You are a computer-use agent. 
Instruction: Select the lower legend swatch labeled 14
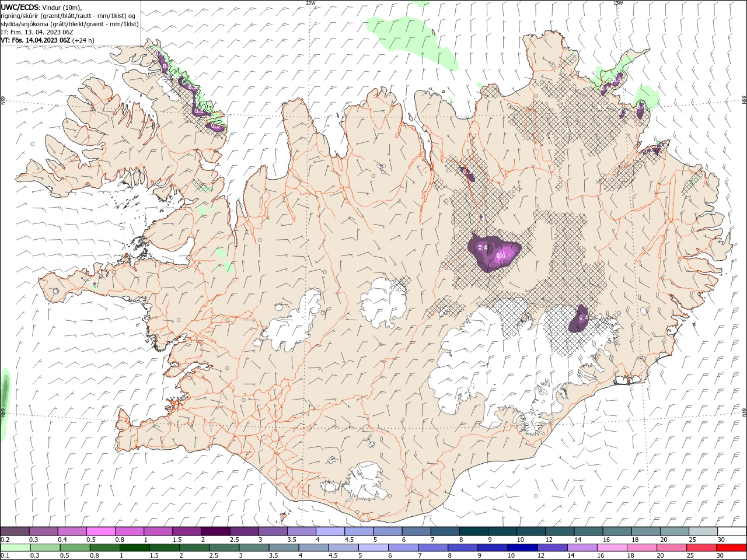(582, 548)
